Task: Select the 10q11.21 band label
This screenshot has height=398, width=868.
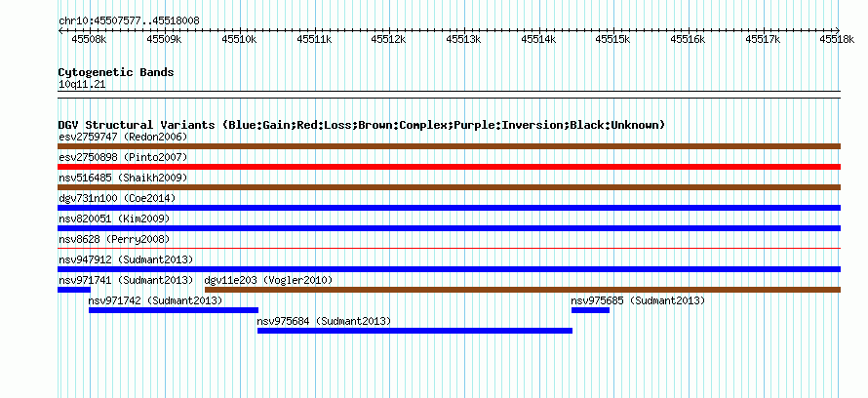Action: [x=82, y=85]
